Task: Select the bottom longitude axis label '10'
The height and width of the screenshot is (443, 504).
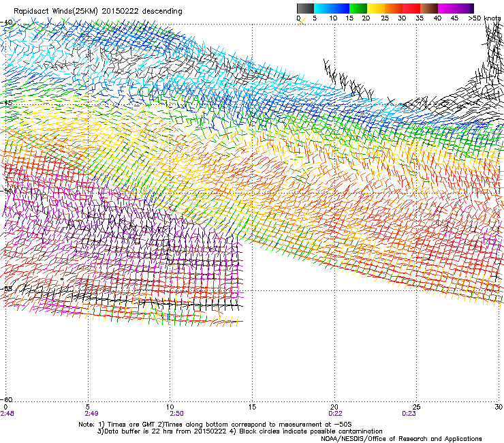Action: pyautogui.click(x=170, y=407)
